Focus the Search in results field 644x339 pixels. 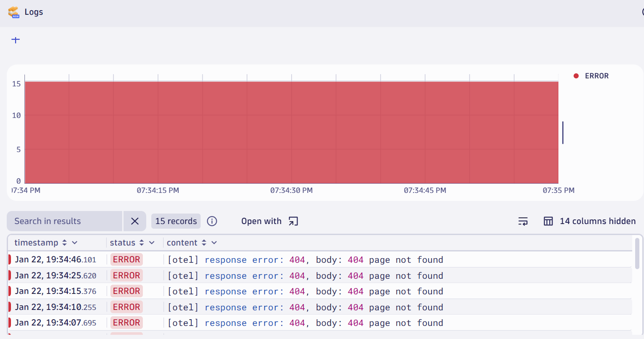point(64,221)
